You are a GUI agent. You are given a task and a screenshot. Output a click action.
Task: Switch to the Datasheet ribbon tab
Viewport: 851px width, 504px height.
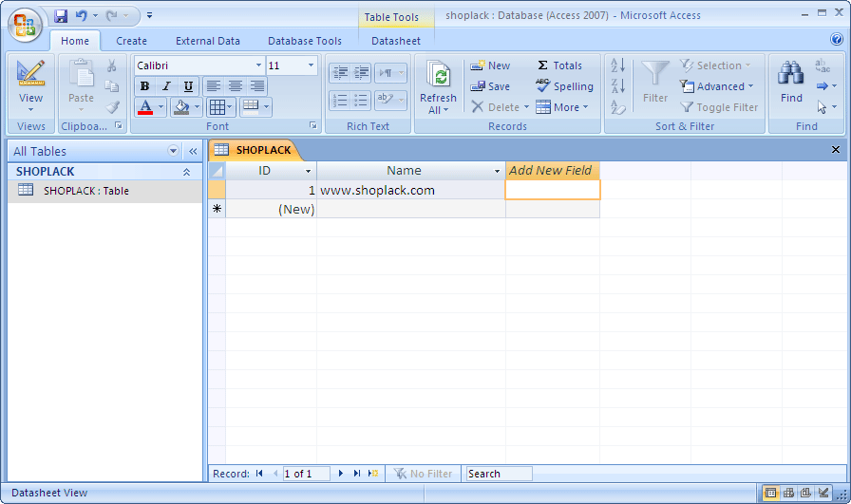click(x=396, y=41)
